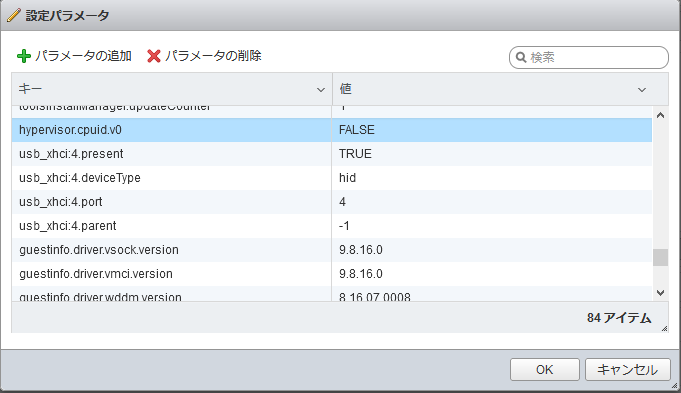Sort by the 値 column header

pos(500,89)
